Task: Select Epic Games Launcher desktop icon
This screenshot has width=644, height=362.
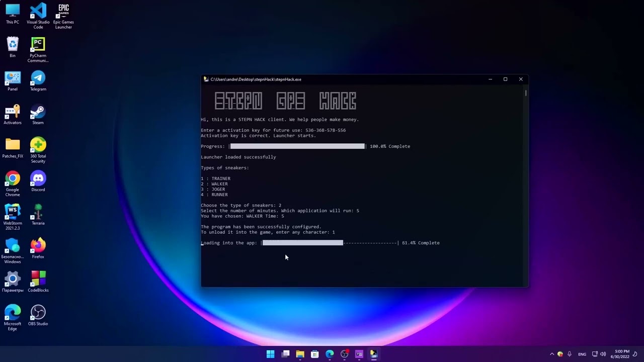Action: 63,16
